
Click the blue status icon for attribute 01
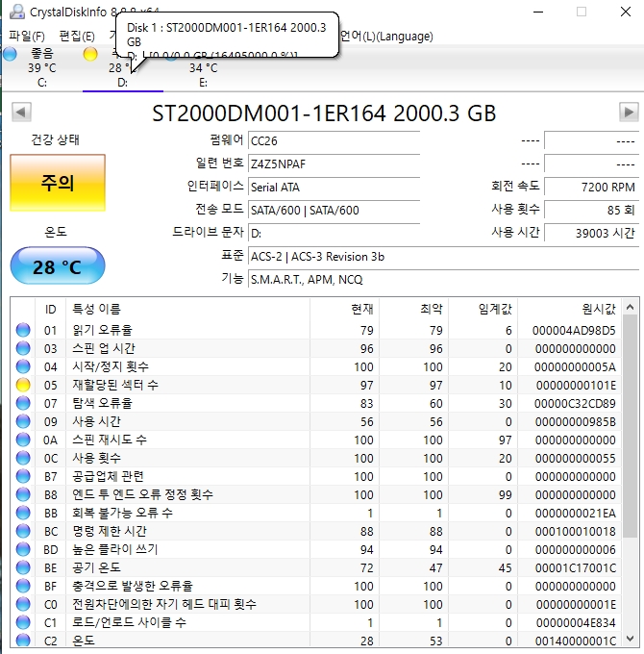[23, 330]
